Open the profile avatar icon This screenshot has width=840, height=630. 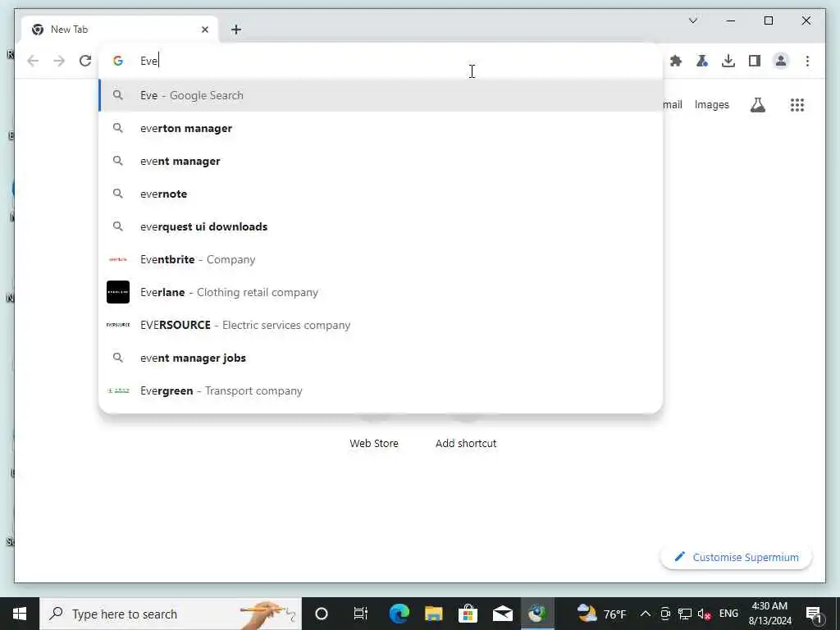[781, 61]
